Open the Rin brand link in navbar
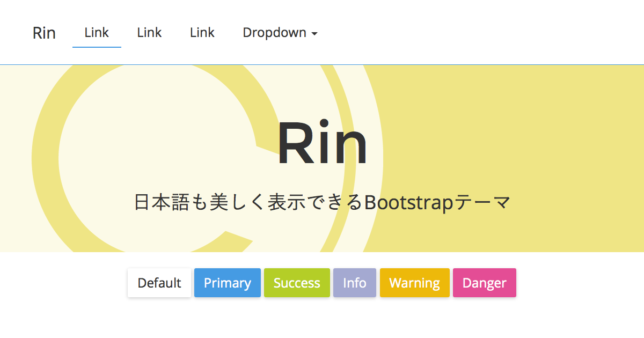This screenshot has height=338, width=644. (44, 33)
